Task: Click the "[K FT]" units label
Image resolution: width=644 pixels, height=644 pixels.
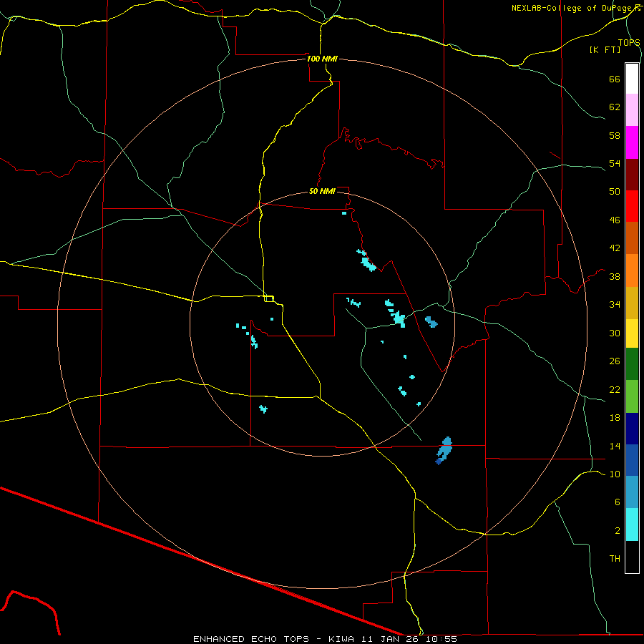Action: pyautogui.click(x=605, y=49)
